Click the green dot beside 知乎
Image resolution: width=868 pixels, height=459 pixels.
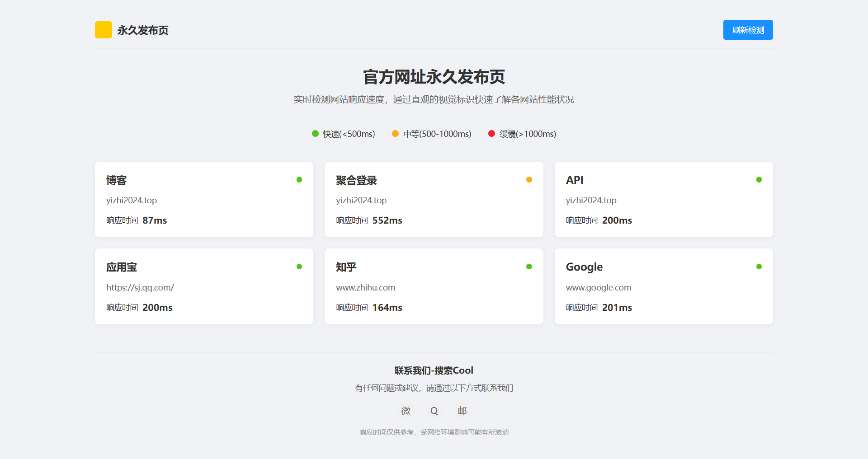(528, 266)
